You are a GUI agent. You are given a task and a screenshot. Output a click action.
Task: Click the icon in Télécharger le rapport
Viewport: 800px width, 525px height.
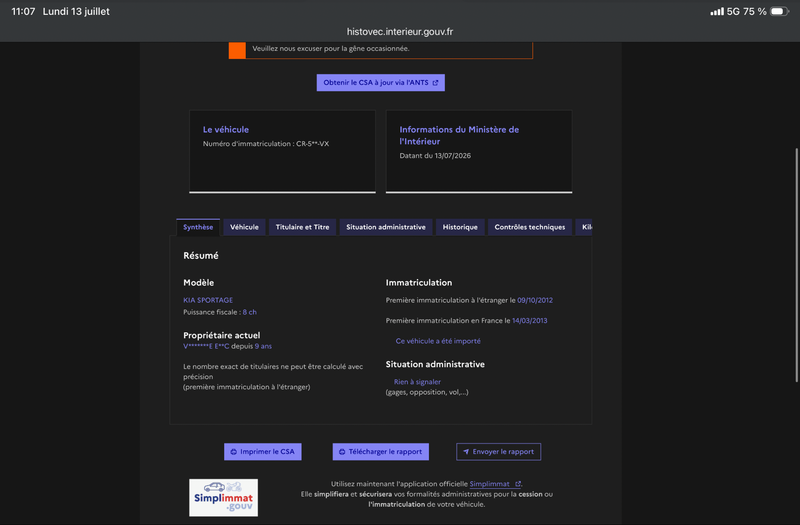point(342,452)
